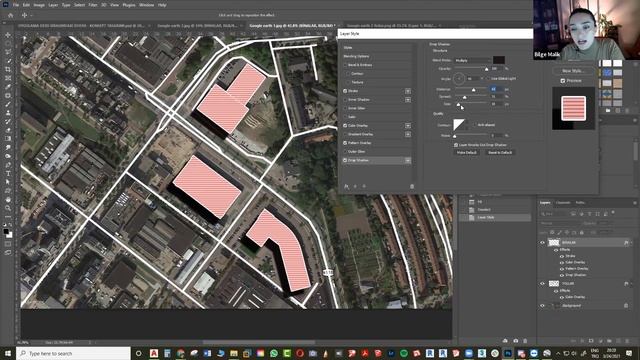640x360 pixels.
Task: Open WhatsApp from the taskbar
Action: [x=273, y=353]
